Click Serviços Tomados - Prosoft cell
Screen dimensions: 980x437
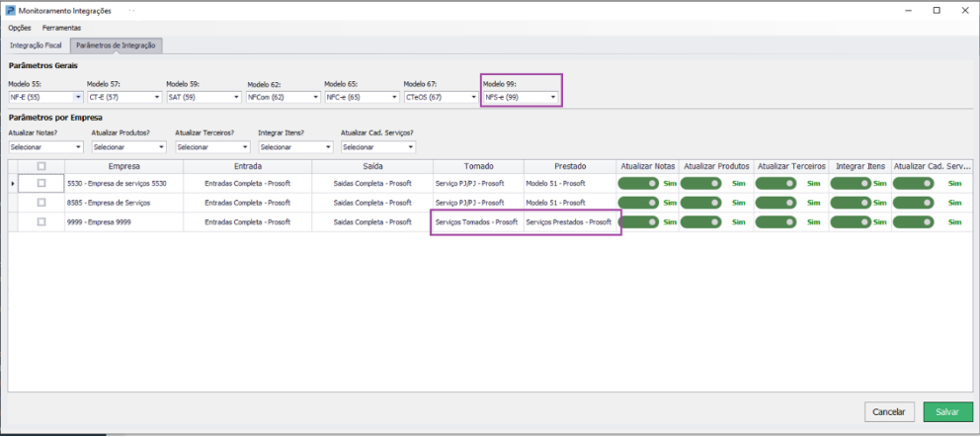(x=479, y=221)
